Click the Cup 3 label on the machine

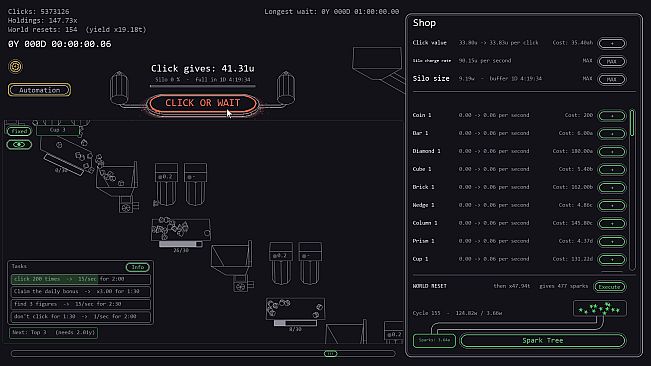(x=58, y=130)
